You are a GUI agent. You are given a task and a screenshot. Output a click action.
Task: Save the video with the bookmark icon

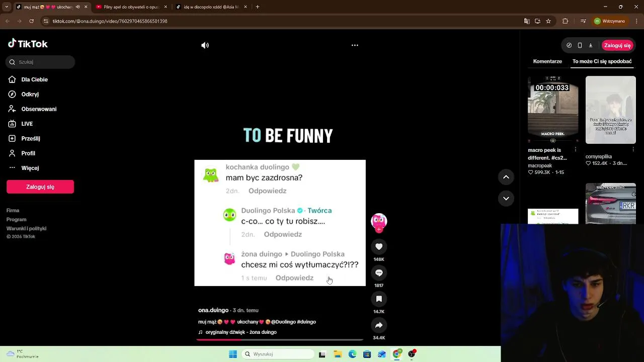coord(379,299)
